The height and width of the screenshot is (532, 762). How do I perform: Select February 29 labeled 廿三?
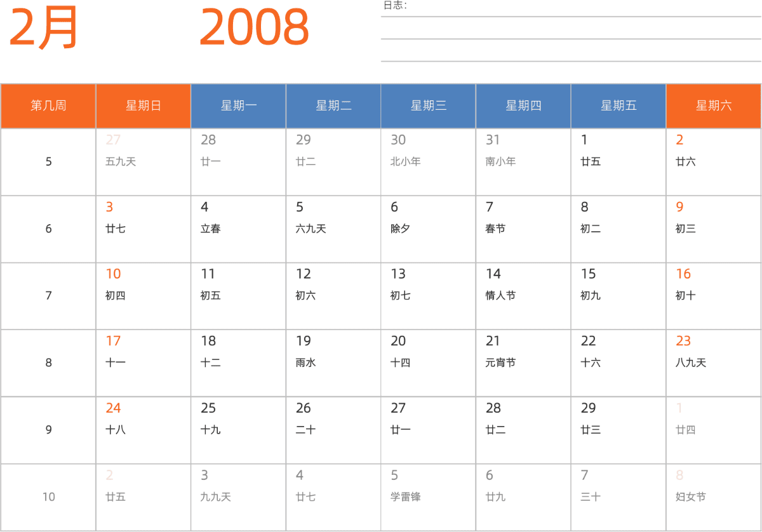pos(618,430)
